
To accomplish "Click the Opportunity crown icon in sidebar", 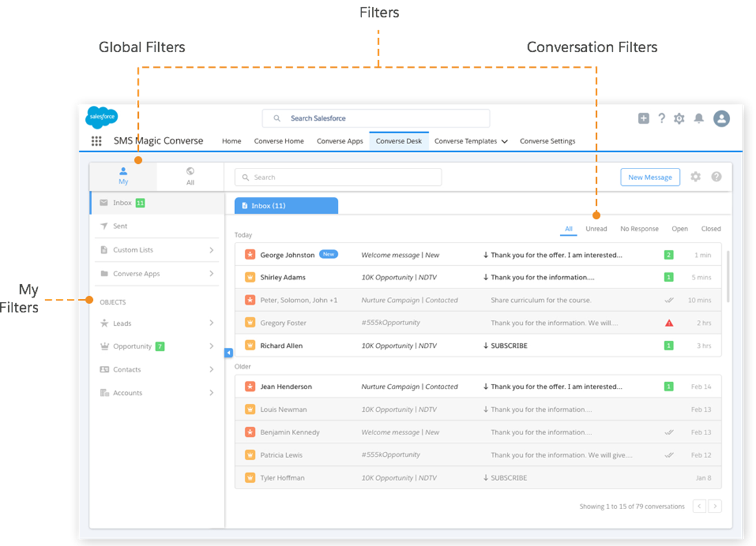I will (x=104, y=346).
